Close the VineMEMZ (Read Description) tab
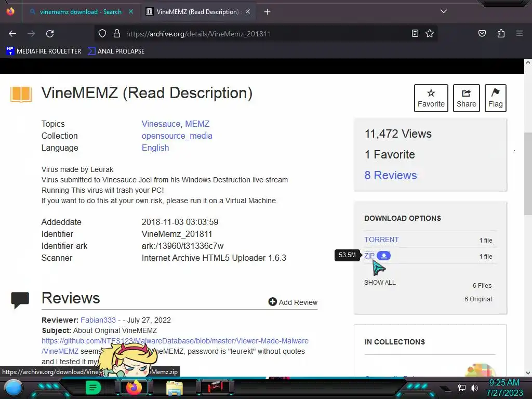Viewport: 532px width, 399px height. click(248, 11)
